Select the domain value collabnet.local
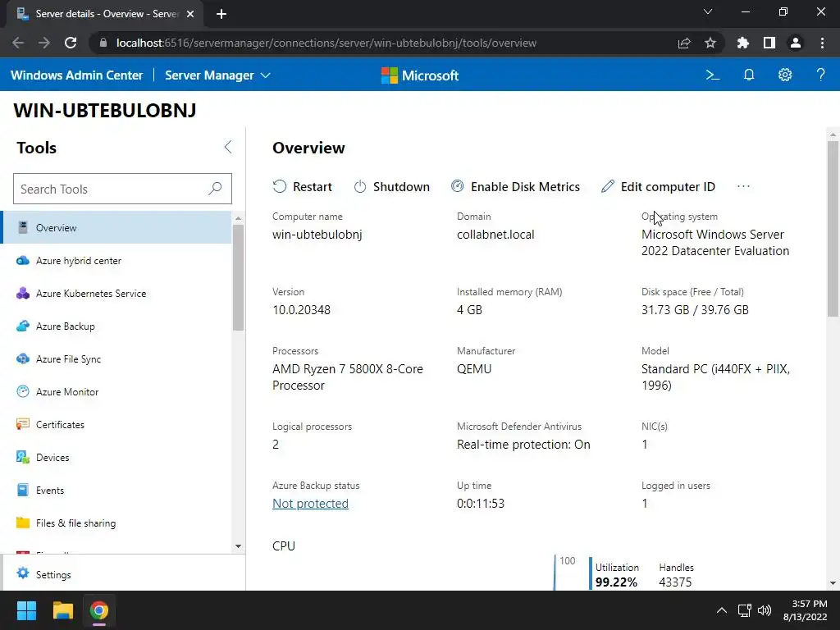 495,234
